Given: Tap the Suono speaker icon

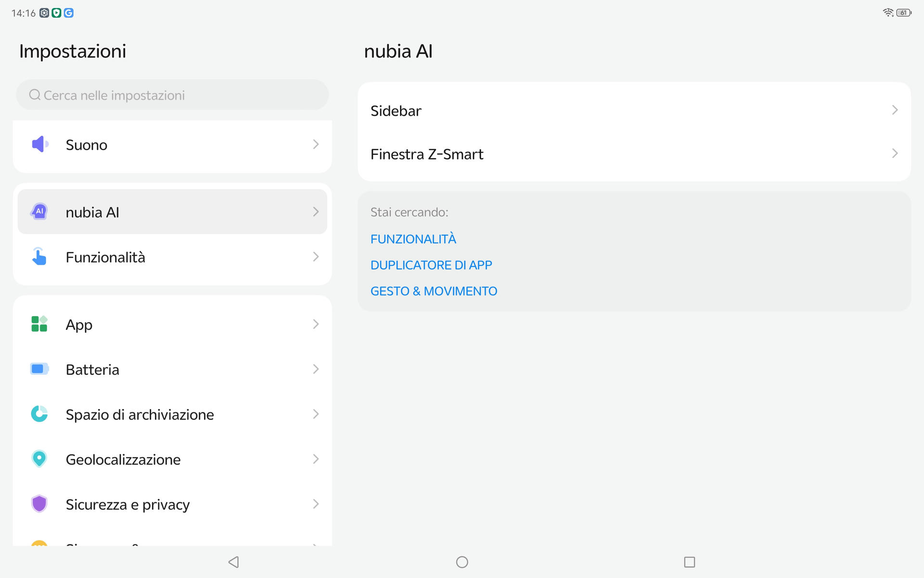Looking at the screenshot, I should point(39,144).
